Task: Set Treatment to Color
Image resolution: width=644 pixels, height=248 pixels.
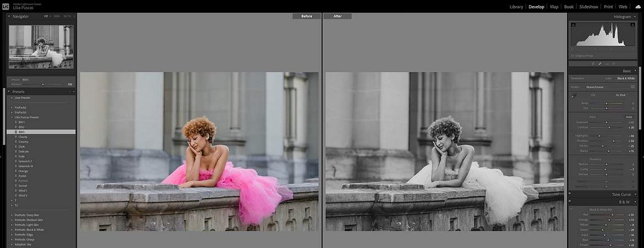Action: (608, 78)
